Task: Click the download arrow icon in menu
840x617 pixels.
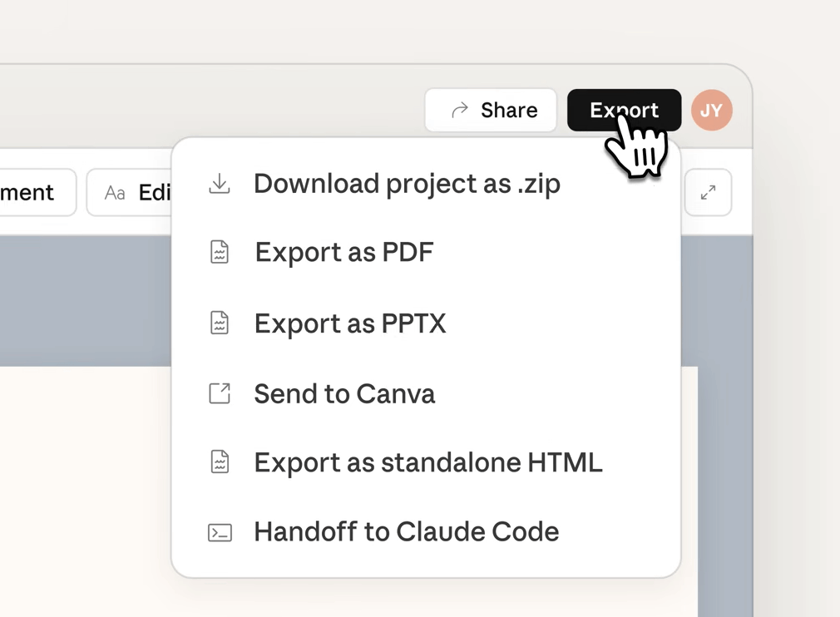Action: point(220,183)
